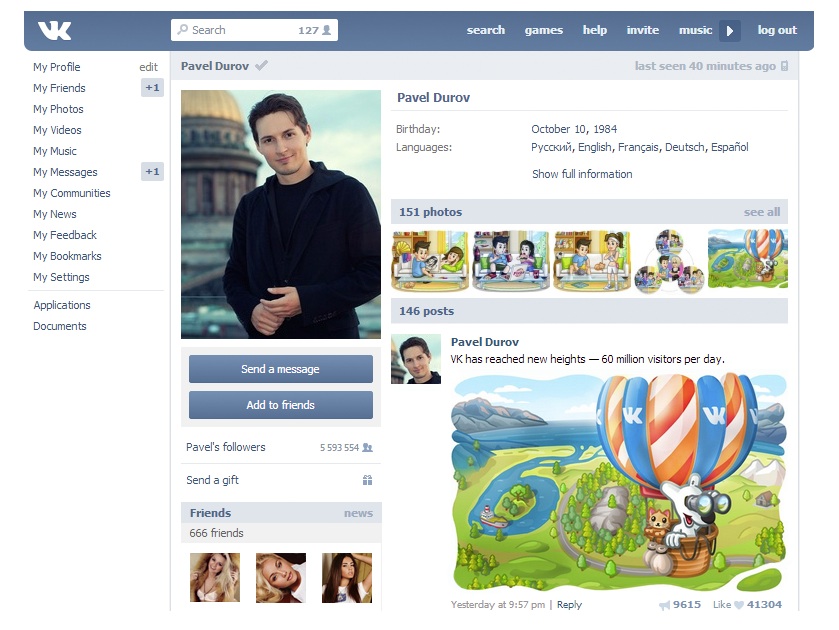Click post author avatar thumbnail
Viewport: 839px width, 630px height.
tap(416, 359)
